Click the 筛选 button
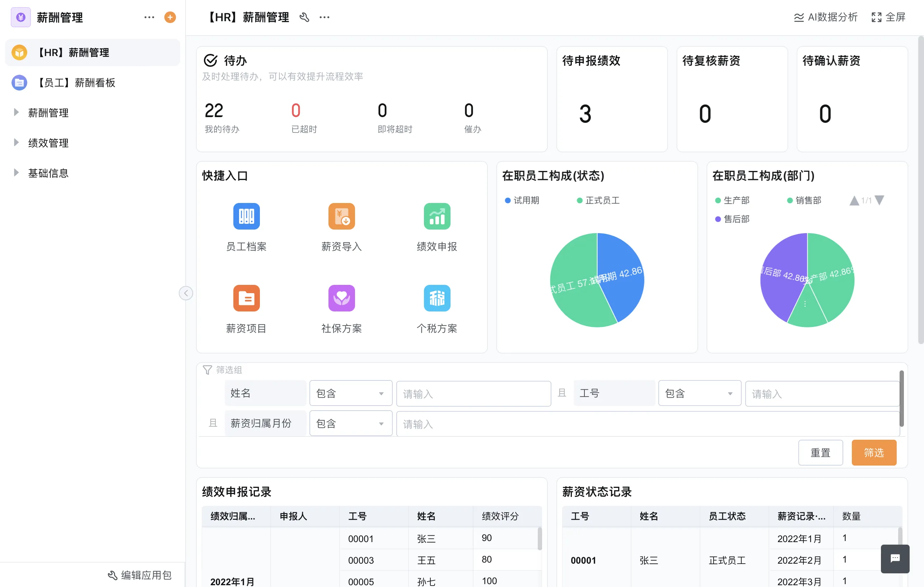The width and height of the screenshot is (924, 587). tap(874, 453)
